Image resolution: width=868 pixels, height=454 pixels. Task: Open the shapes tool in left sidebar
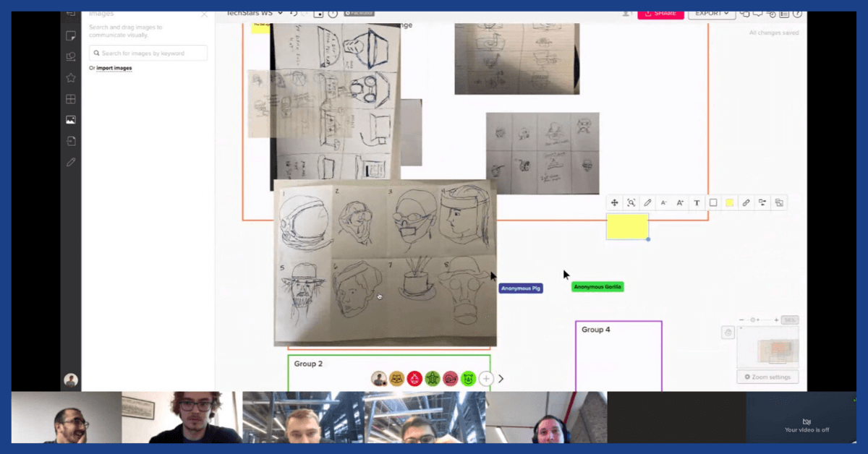coord(71,56)
